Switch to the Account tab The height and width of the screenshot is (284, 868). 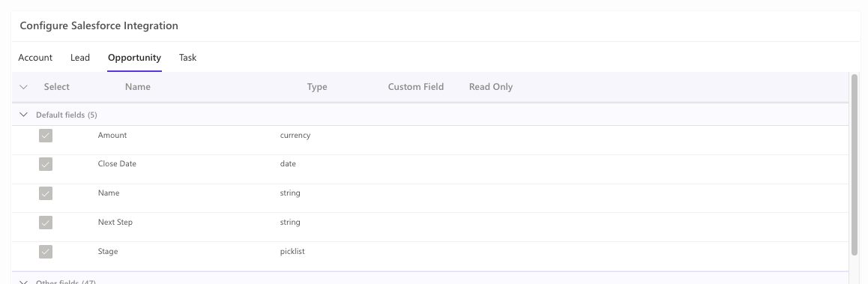[35, 58]
